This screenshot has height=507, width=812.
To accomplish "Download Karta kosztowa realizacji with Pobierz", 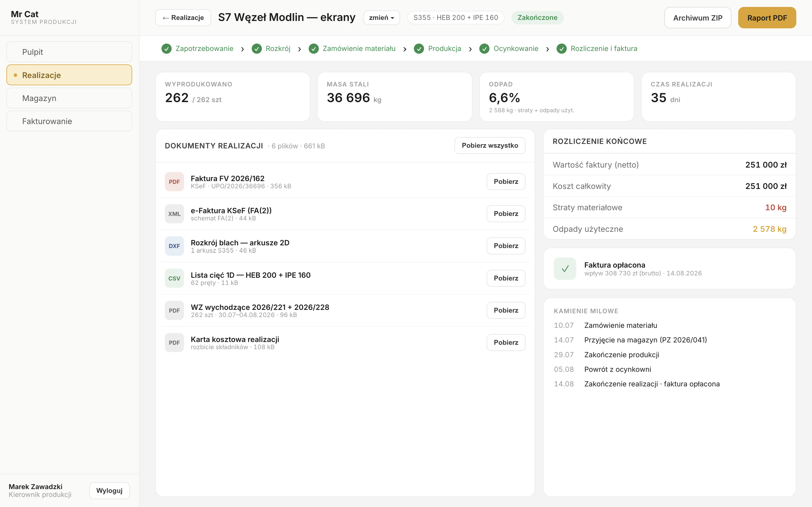I will (506, 342).
